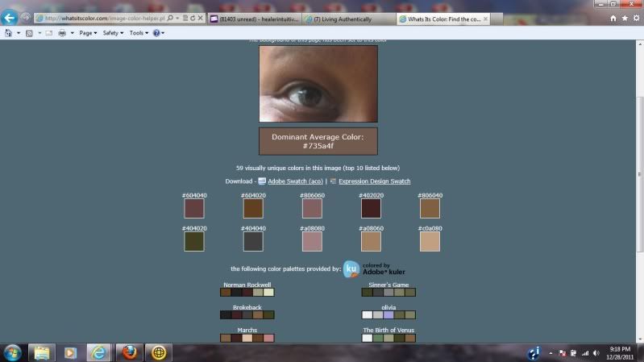Click the stop loading X in address bar
The image size is (644, 362).
(x=201, y=19)
